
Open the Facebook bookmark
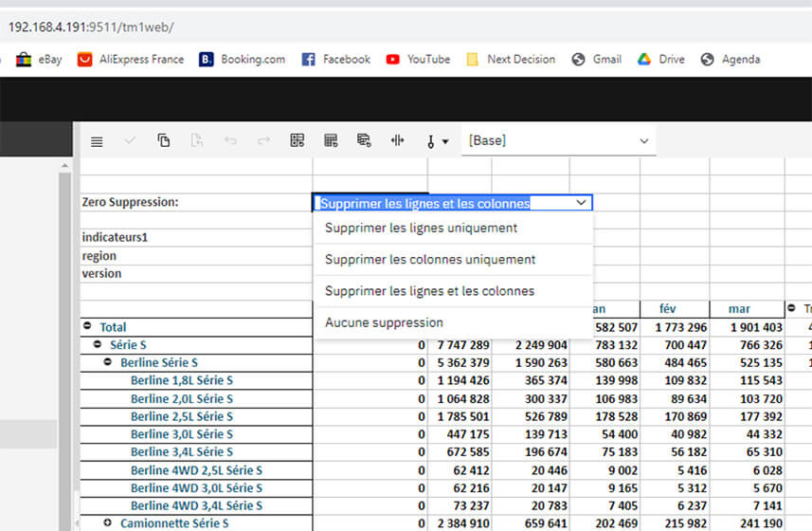(335, 60)
